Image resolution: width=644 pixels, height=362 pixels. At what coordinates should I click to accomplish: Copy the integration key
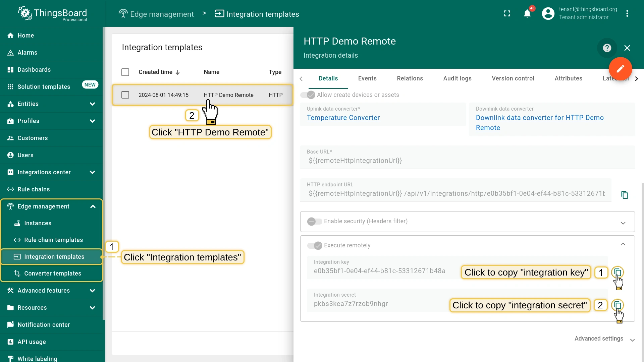(617, 272)
